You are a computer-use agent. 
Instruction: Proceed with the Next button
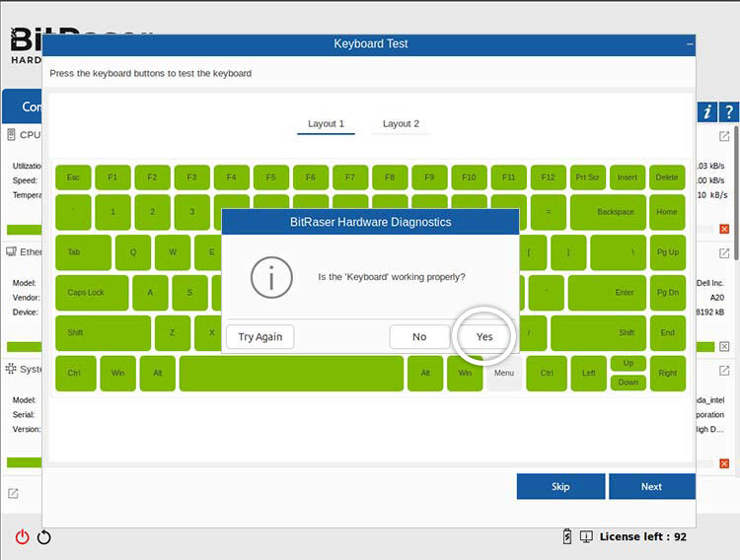(x=651, y=486)
